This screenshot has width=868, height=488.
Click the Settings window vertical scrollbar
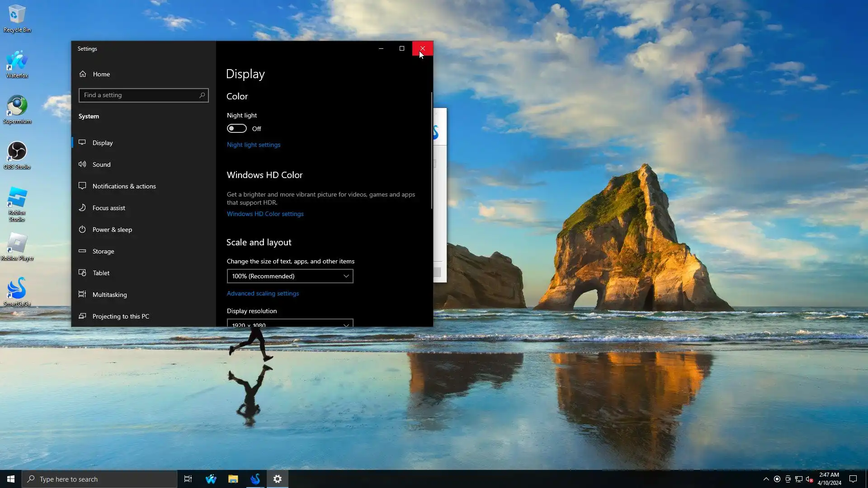pyautogui.click(x=431, y=150)
